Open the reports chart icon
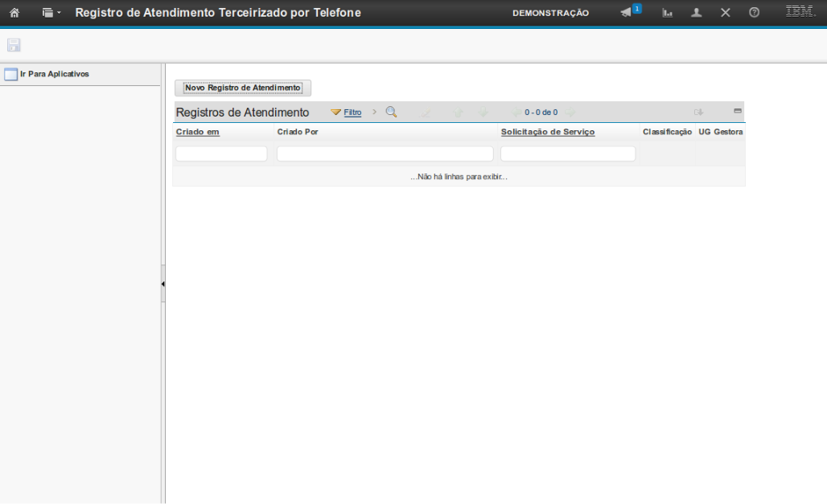The width and height of the screenshot is (827, 504). (x=667, y=13)
